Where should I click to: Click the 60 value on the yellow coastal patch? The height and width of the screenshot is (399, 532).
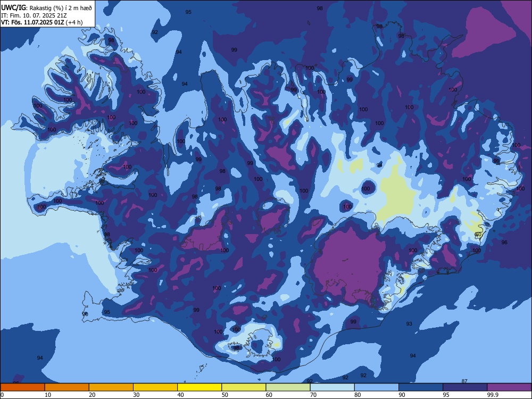tap(478, 235)
